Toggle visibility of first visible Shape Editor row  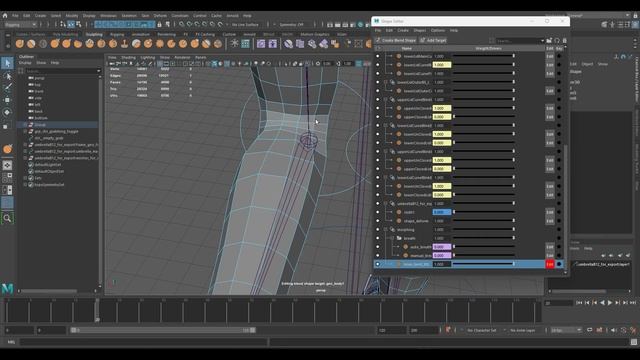coord(378,56)
